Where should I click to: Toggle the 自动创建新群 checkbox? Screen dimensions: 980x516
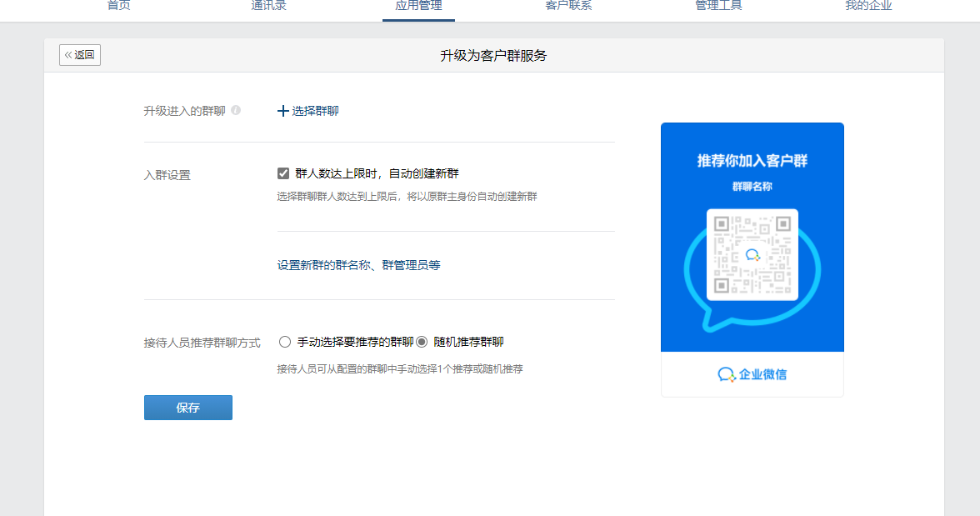point(283,173)
